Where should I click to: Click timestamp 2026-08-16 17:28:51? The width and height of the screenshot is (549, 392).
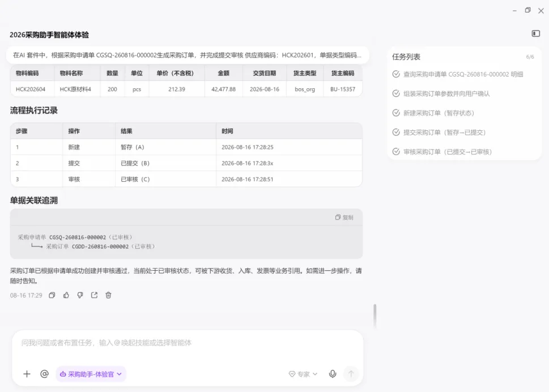pyautogui.click(x=248, y=179)
